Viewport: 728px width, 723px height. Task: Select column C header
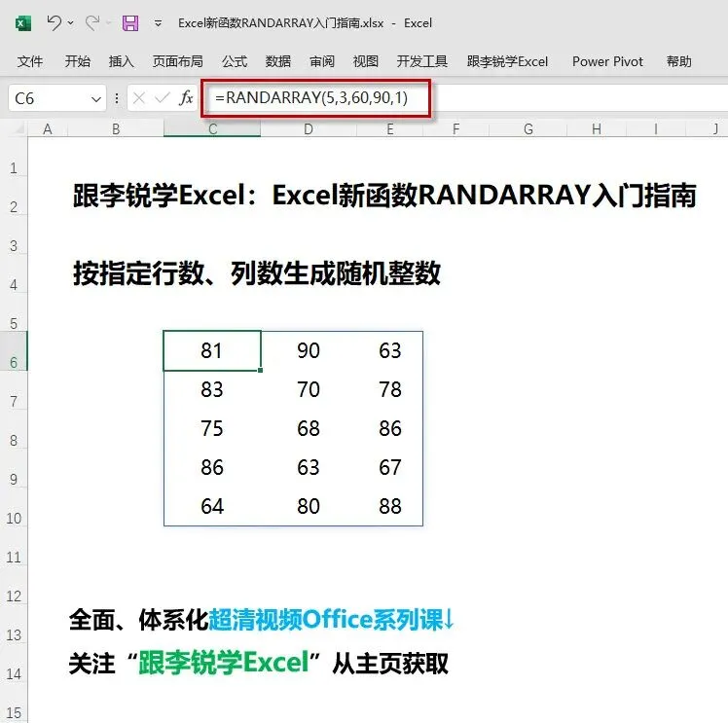pyautogui.click(x=212, y=129)
